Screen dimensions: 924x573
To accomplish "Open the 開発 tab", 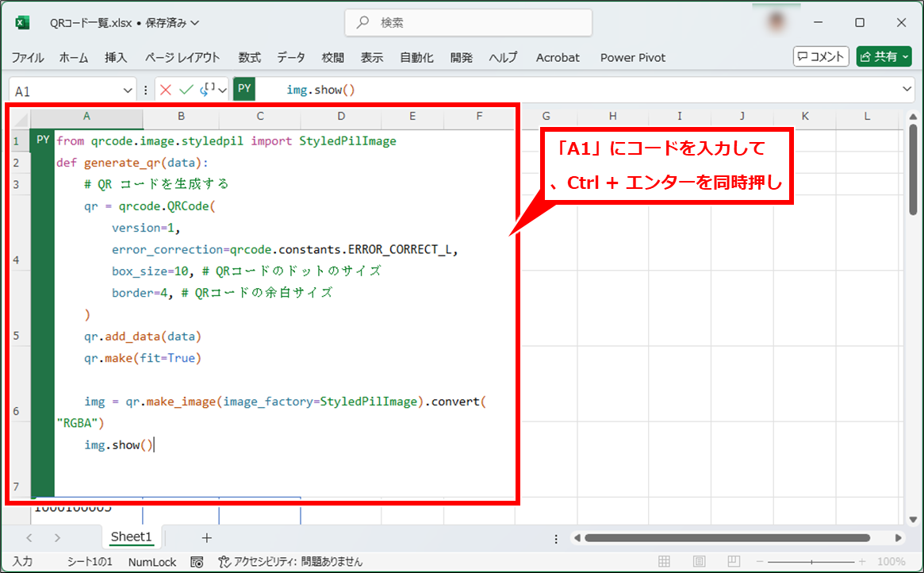I will coord(462,57).
